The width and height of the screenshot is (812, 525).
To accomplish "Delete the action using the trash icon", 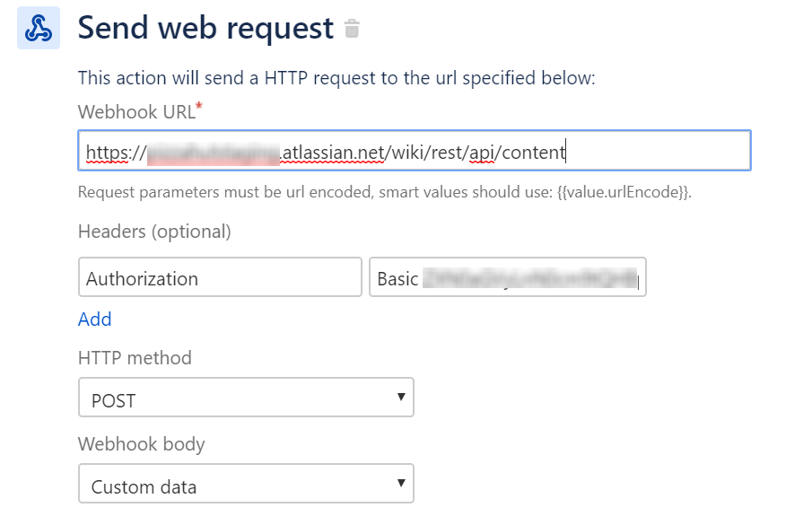I will coord(351,28).
